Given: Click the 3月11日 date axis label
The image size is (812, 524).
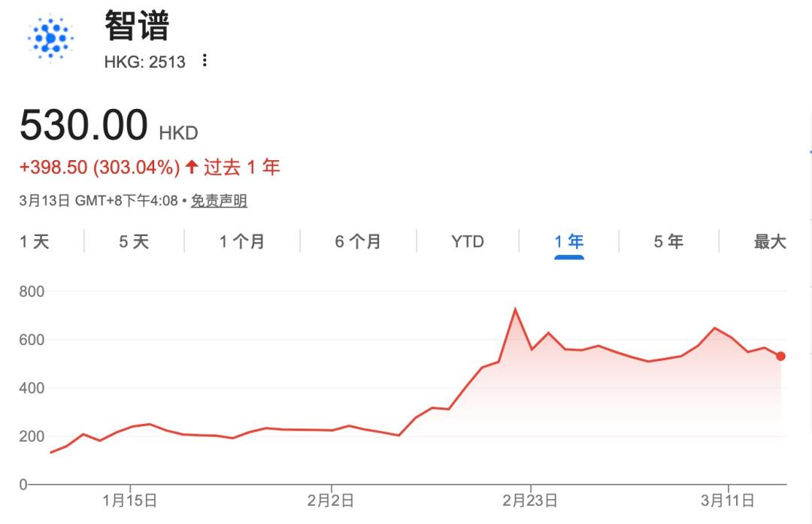Looking at the screenshot, I should tap(728, 500).
